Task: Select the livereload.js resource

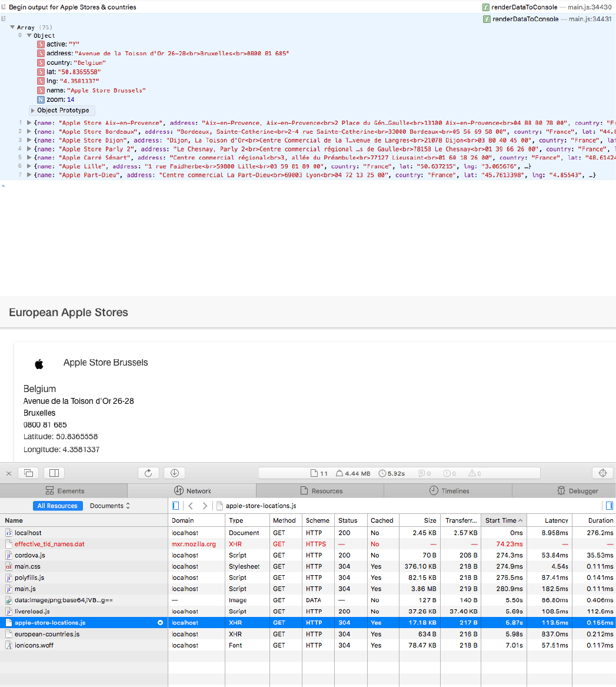Action: click(x=308, y=612)
